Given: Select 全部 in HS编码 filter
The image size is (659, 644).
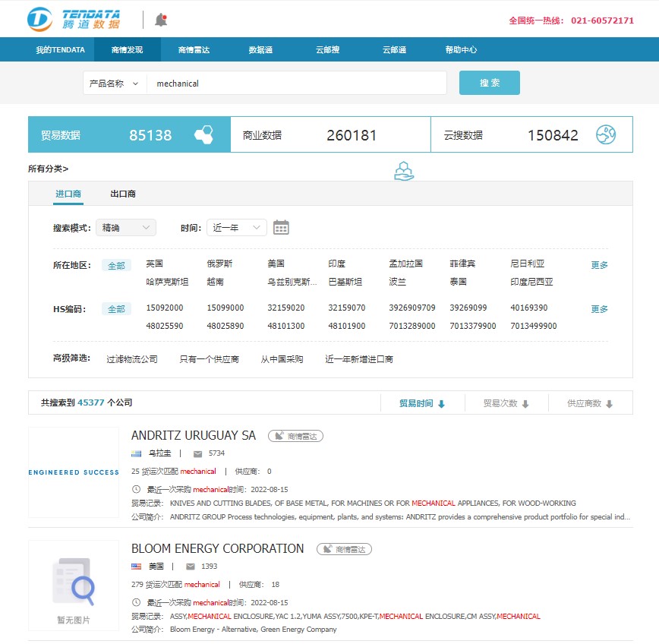Looking at the screenshot, I should (116, 309).
